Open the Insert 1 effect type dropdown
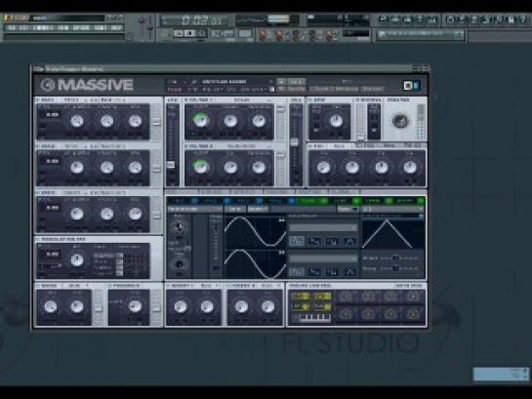Screen dimensions: 532x399 (208, 286)
